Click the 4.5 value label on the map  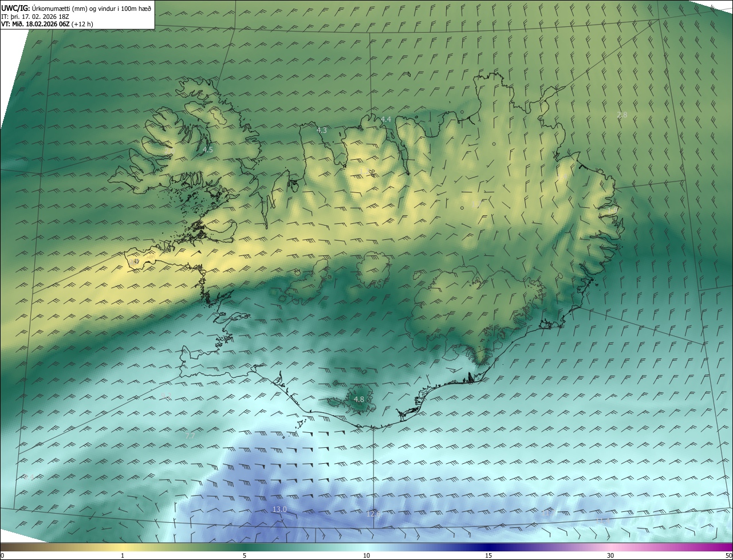(x=207, y=149)
